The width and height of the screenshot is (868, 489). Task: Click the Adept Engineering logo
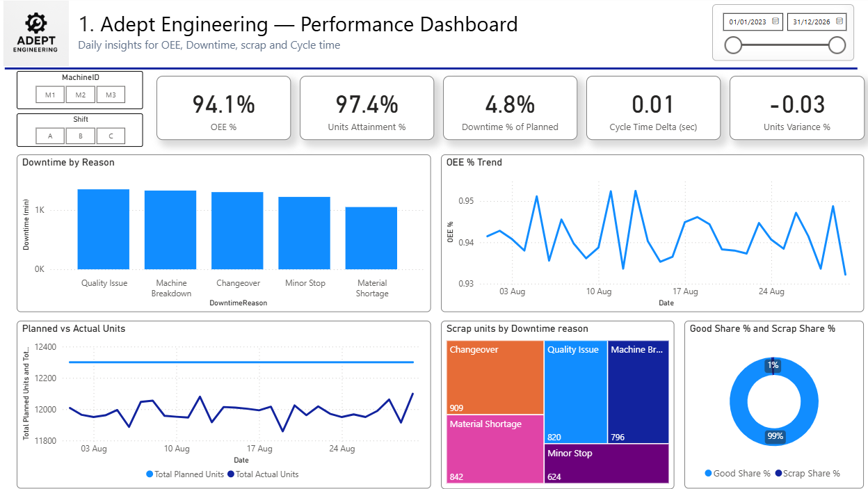click(x=35, y=33)
